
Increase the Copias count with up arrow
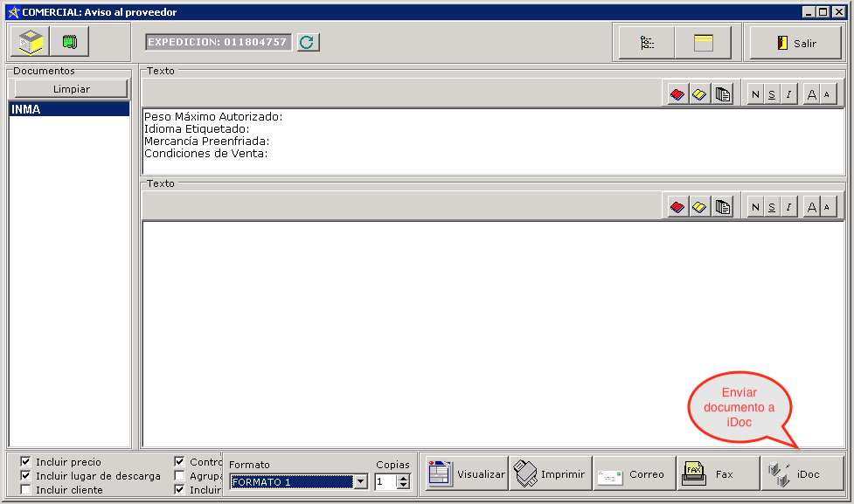pyautogui.click(x=403, y=478)
